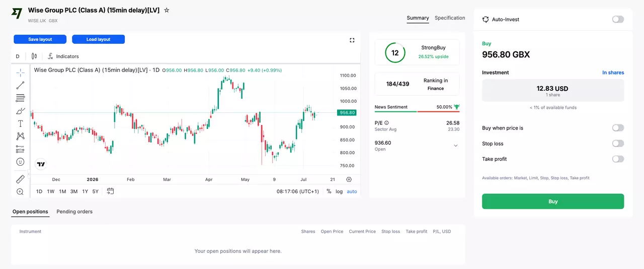This screenshot has height=269, width=644.
Task: Select the trend line drawing tool
Action: [20, 85]
